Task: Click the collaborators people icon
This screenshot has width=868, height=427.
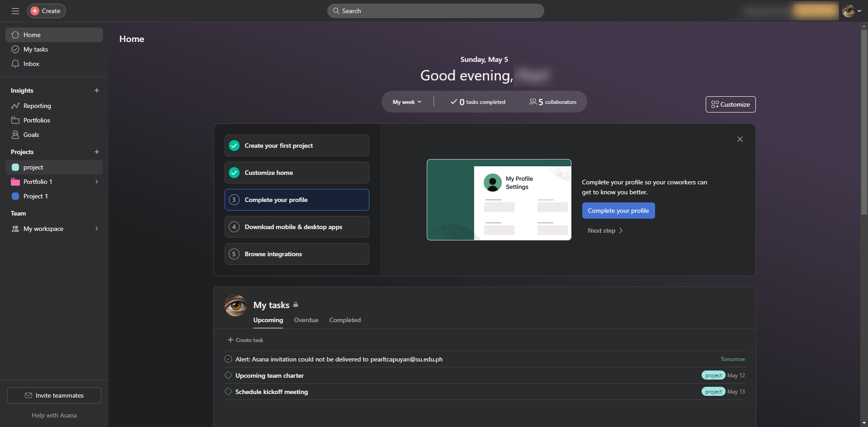Action: pyautogui.click(x=533, y=102)
